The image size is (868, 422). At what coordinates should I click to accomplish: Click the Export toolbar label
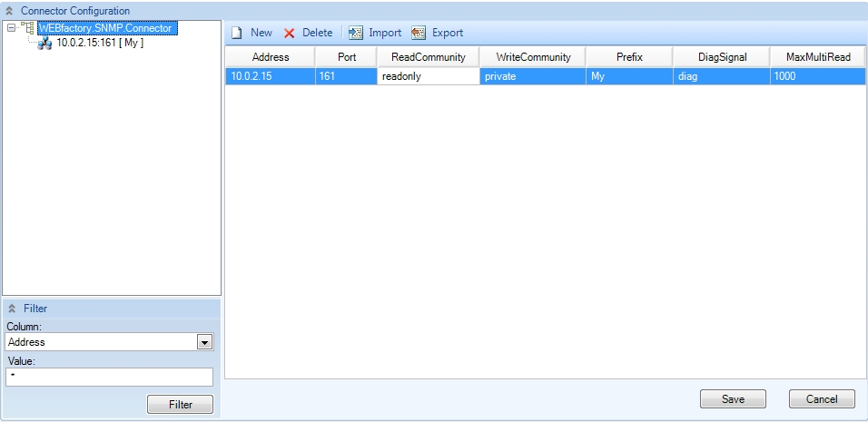(448, 33)
